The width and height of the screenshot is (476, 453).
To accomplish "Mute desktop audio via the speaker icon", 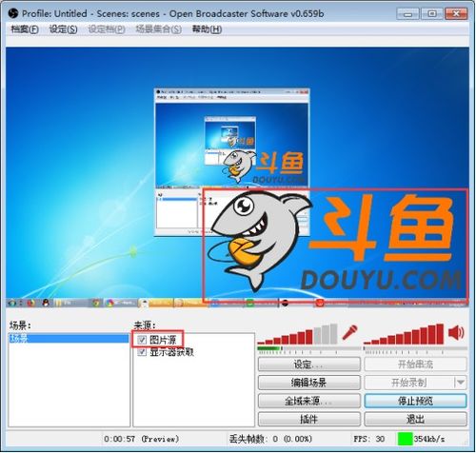I will pos(456,333).
